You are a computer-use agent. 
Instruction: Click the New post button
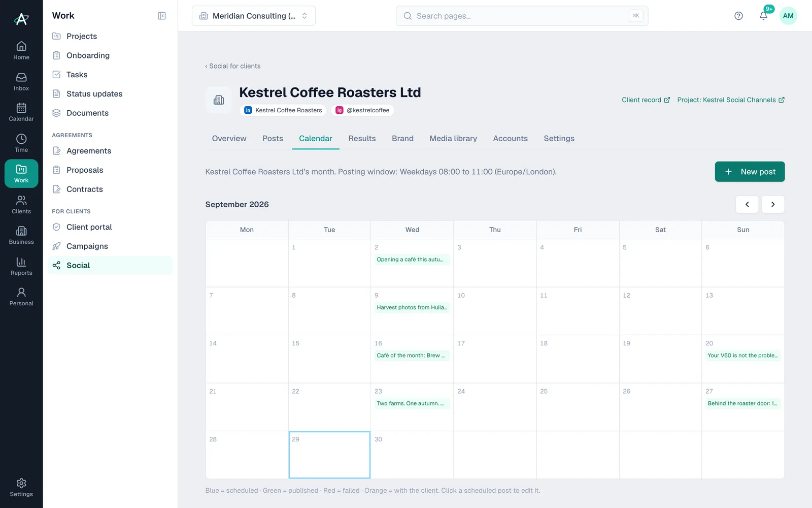click(x=750, y=172)
